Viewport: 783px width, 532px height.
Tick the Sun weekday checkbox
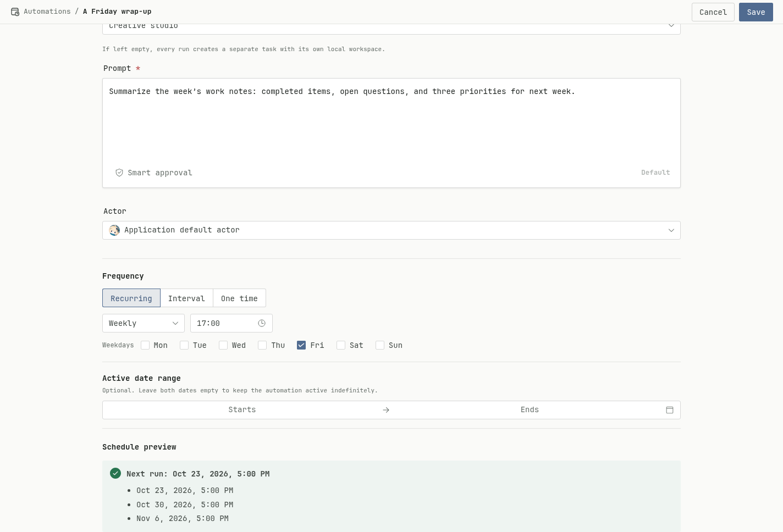point(380,345)
